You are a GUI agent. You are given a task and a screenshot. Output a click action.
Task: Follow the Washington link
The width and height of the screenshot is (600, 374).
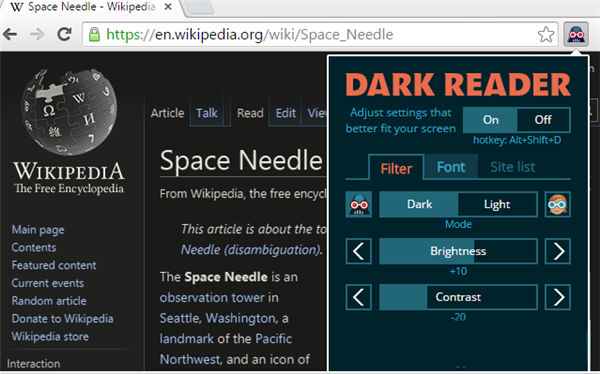(241, 318)
